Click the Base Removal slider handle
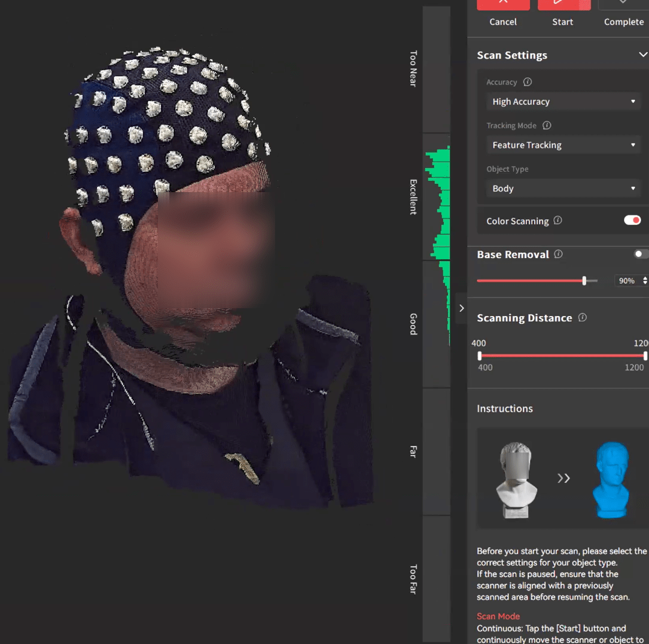This screenshot has height=644, width=649. (x=584, y=281)
